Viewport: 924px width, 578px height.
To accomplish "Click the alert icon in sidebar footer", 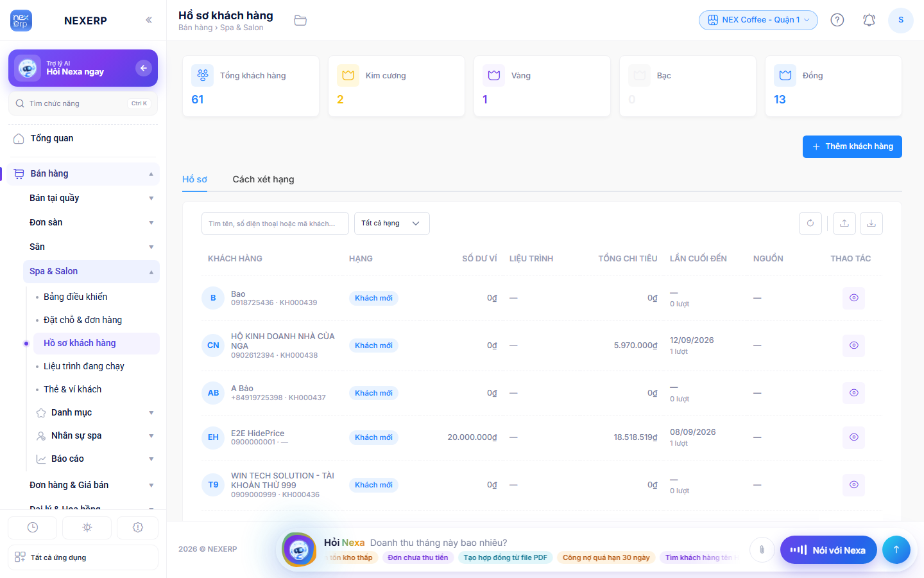I will point(138,527).
